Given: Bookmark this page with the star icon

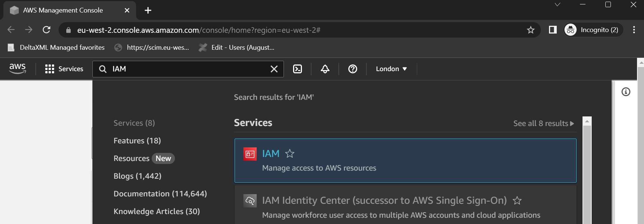Looking at the screenshot, I should click(530, 30).
